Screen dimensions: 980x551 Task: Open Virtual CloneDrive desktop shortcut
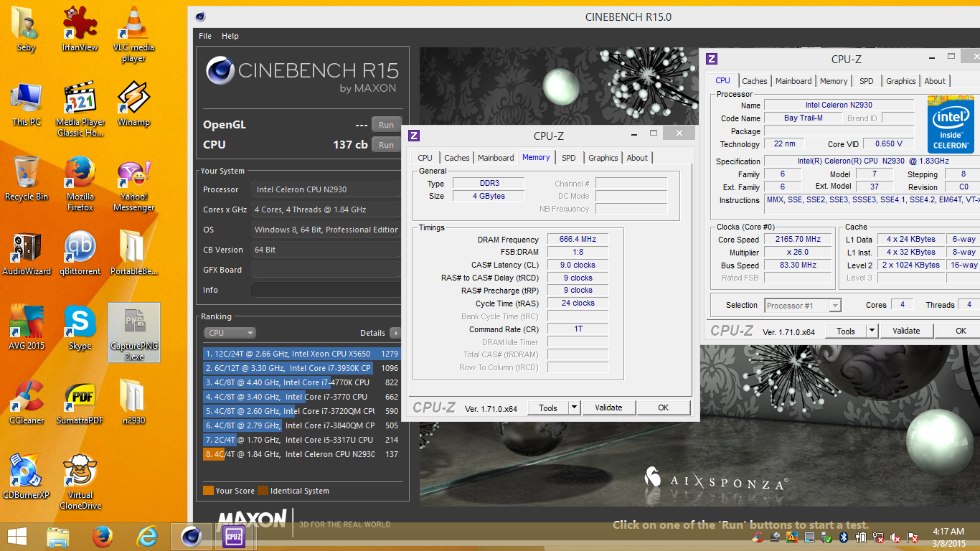pyautogui.click(x=80, y=481)
